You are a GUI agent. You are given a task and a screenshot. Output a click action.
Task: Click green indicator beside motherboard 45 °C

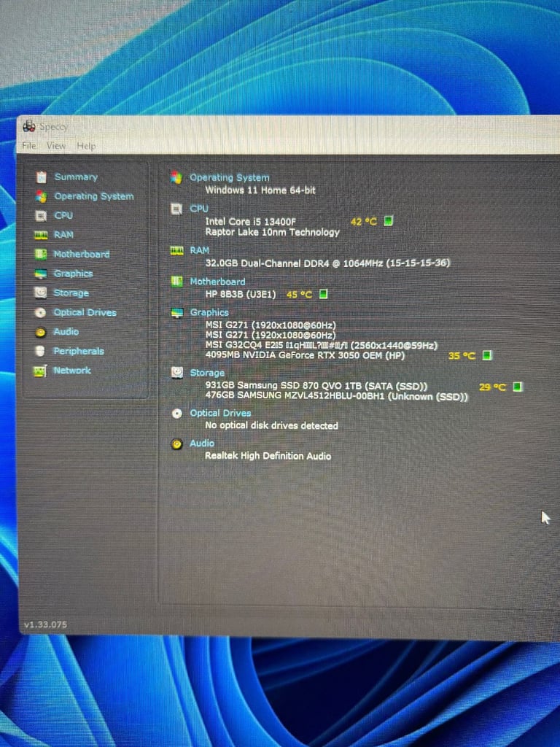(323, 294)
